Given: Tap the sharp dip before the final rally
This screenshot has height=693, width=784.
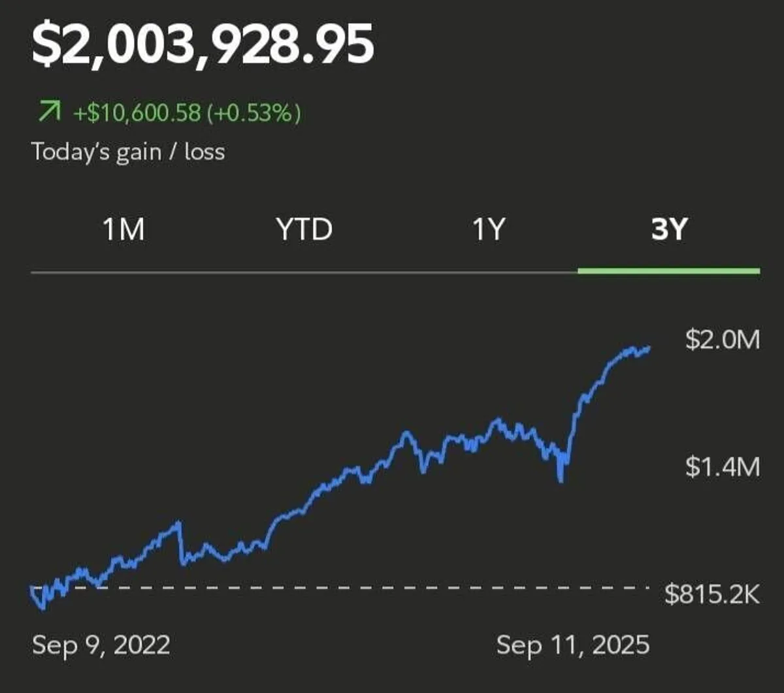Looking at the screenshot, I should pyautogui.click(x=561, y=480).
